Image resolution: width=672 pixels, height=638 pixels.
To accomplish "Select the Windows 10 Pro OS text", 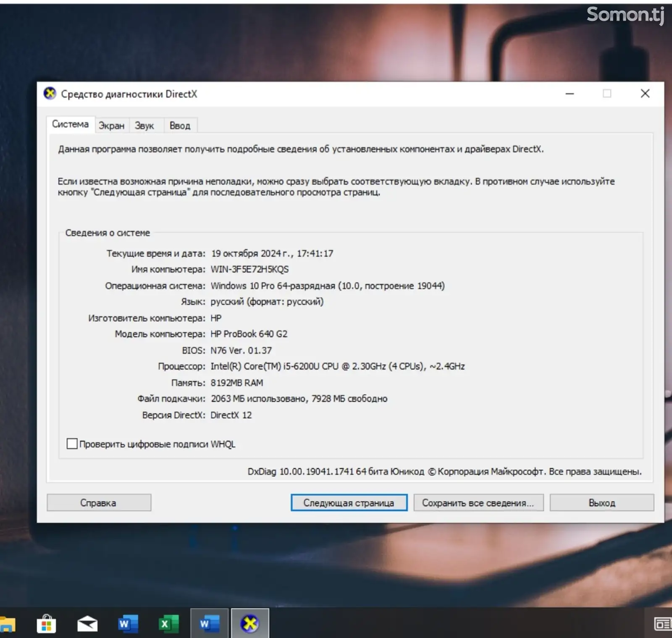I will [x=327, y=286].
